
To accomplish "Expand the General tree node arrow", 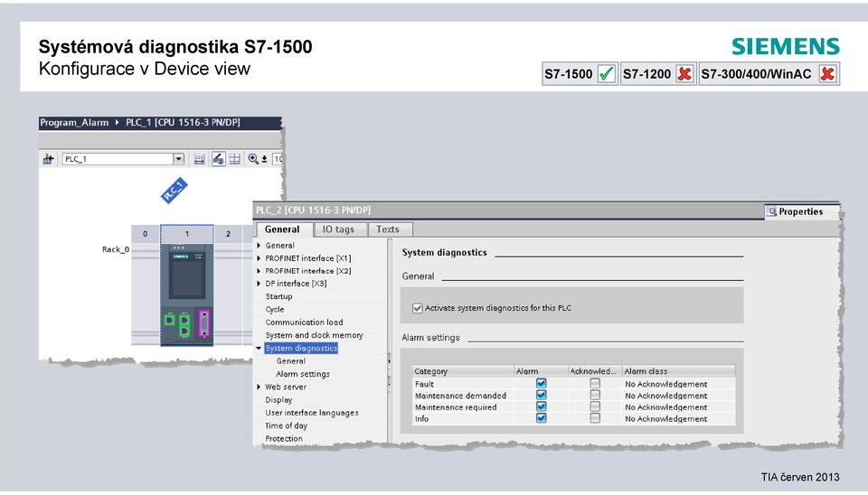I will click(x=259, y=245).
